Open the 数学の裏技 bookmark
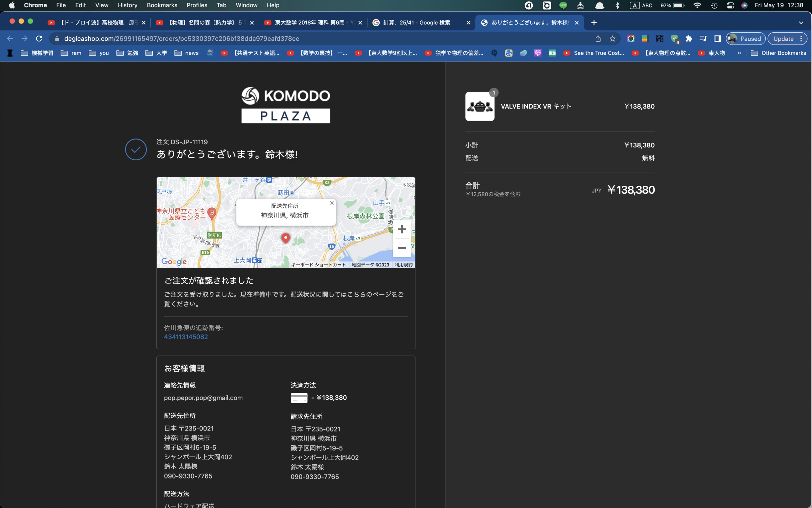 coord(317,53)
